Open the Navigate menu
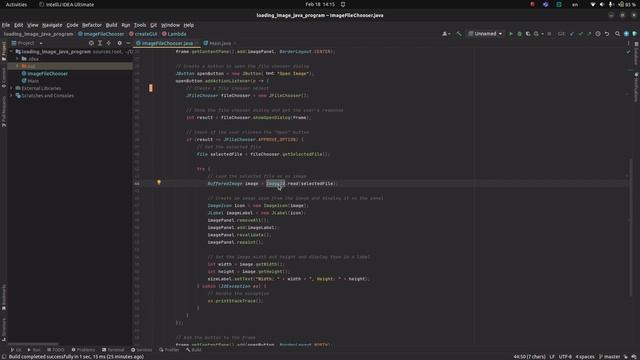640x360 pixels. point(52,25)
